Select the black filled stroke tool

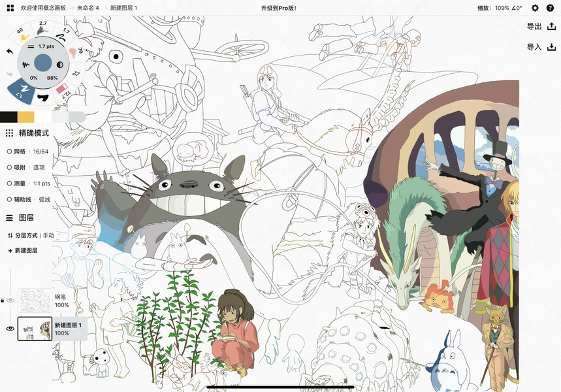pyautogui.click(x=43, y=97)
